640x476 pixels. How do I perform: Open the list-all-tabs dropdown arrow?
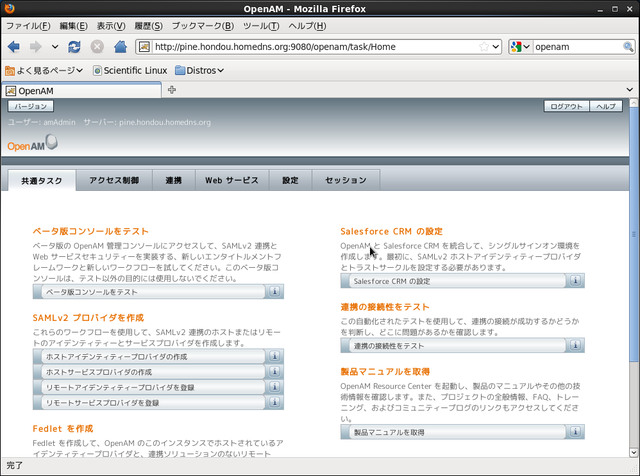(629, 90)
